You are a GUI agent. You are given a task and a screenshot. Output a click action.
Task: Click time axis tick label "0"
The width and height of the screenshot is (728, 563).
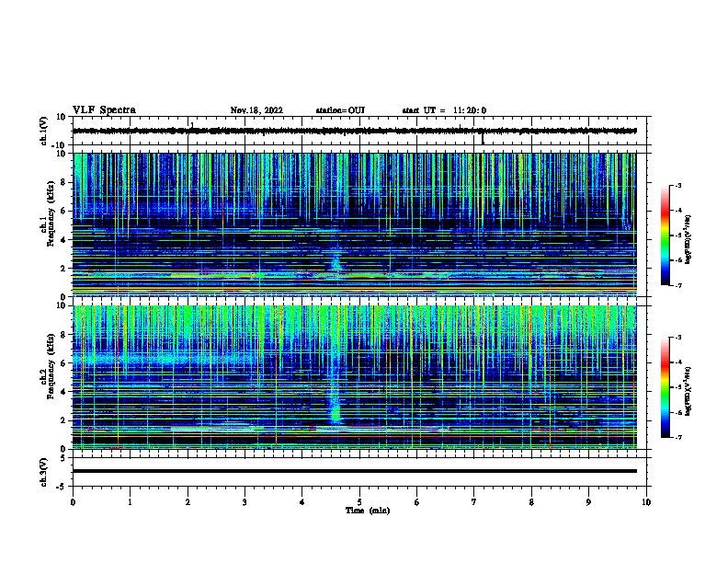73,502
